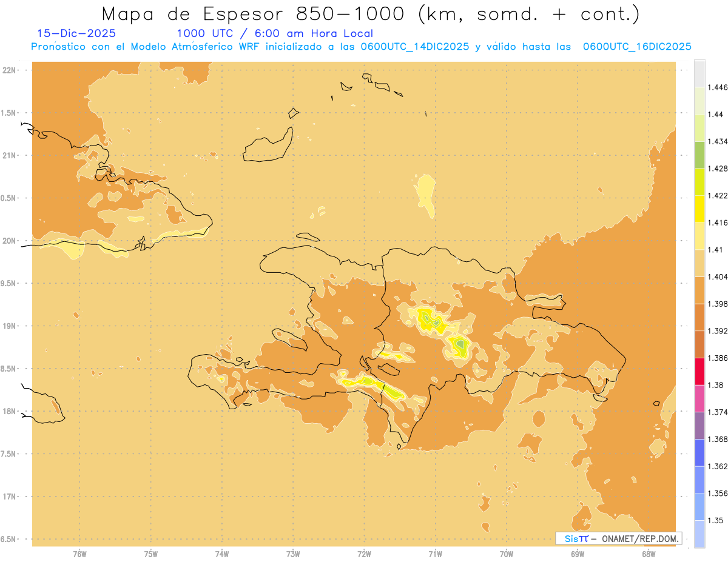Click the legend value '1.428'

[x=718, y=169]
